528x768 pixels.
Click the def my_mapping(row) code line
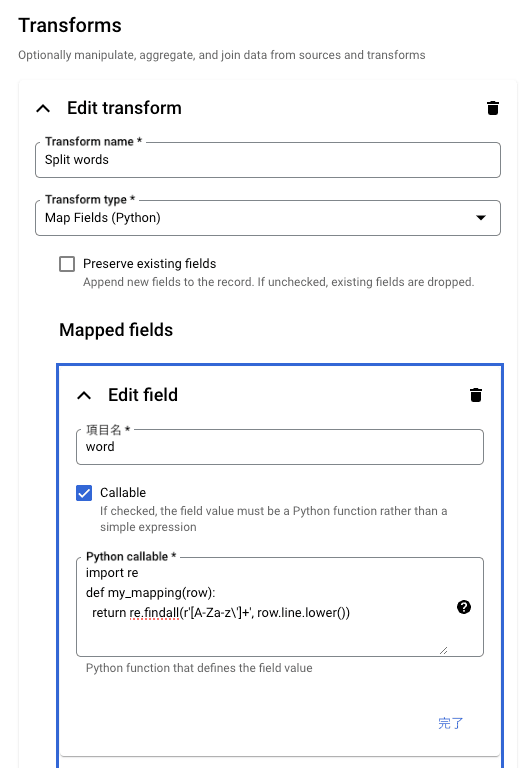point(150,593)
